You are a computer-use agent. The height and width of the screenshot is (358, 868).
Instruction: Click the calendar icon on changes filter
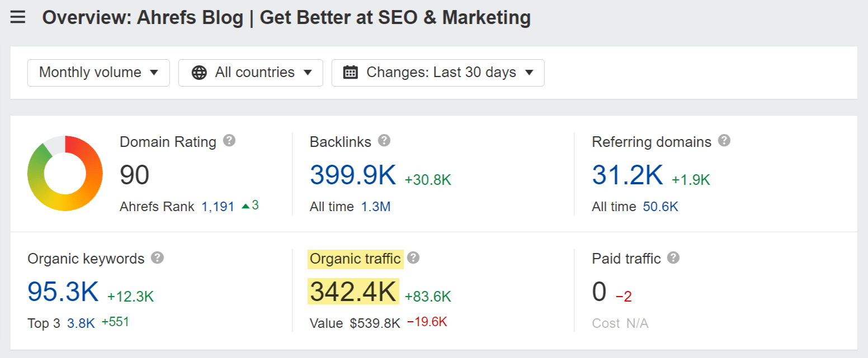351,72
